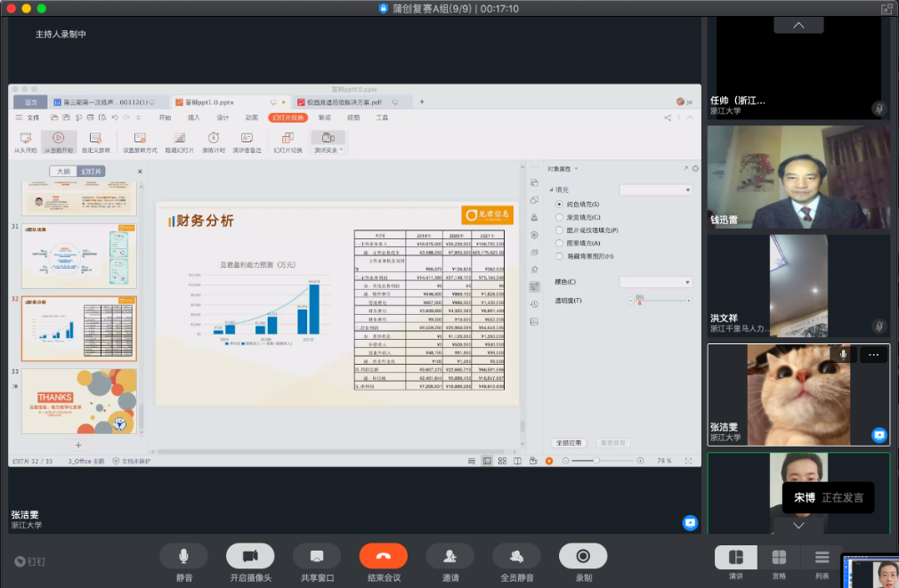The height and width of the screenshot is (588, 899).
Task: Open more options on 张洁雯 video tile
Action: point(873,355)
